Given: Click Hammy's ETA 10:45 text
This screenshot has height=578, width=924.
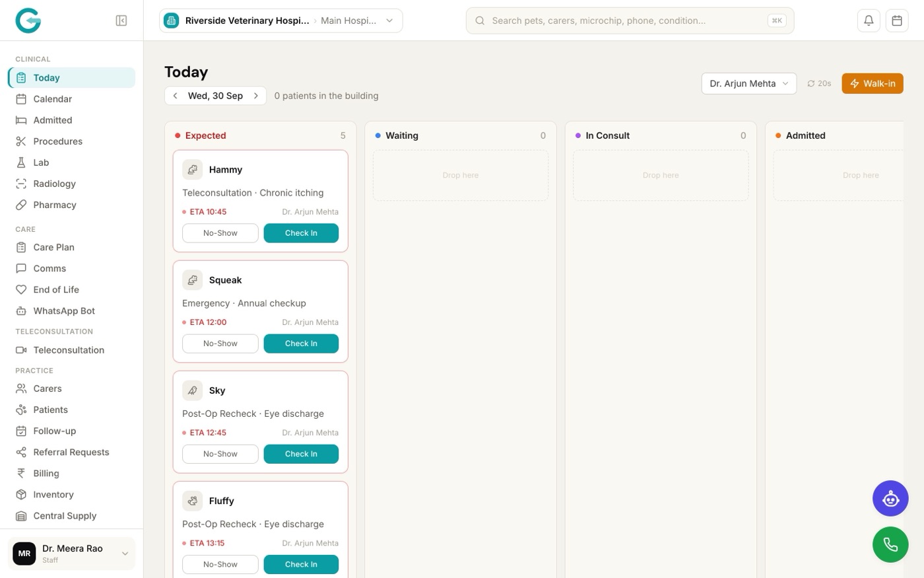Looking at the screenshot, I should tap(208, 212).
